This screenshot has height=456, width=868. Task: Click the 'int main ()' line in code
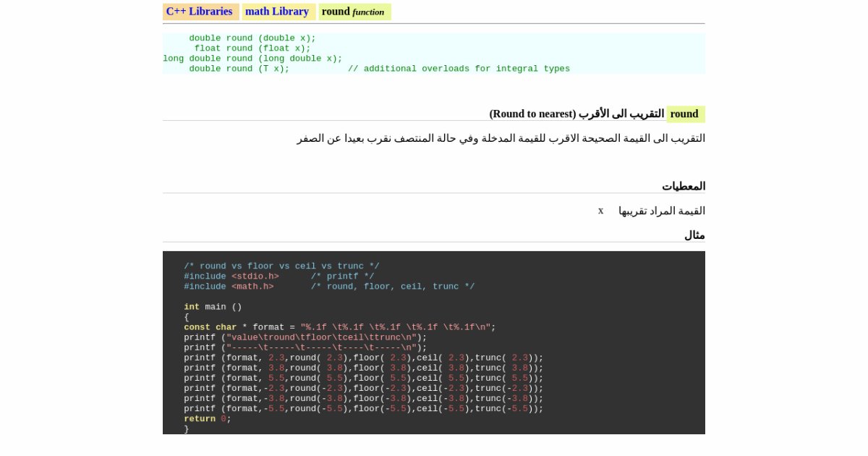click(213, 307)
